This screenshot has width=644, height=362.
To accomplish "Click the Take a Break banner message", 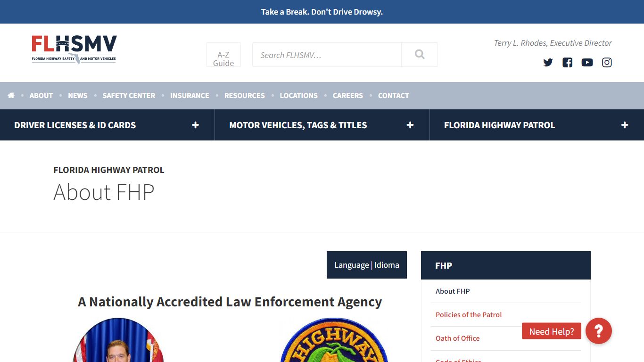I will point(322,12).
